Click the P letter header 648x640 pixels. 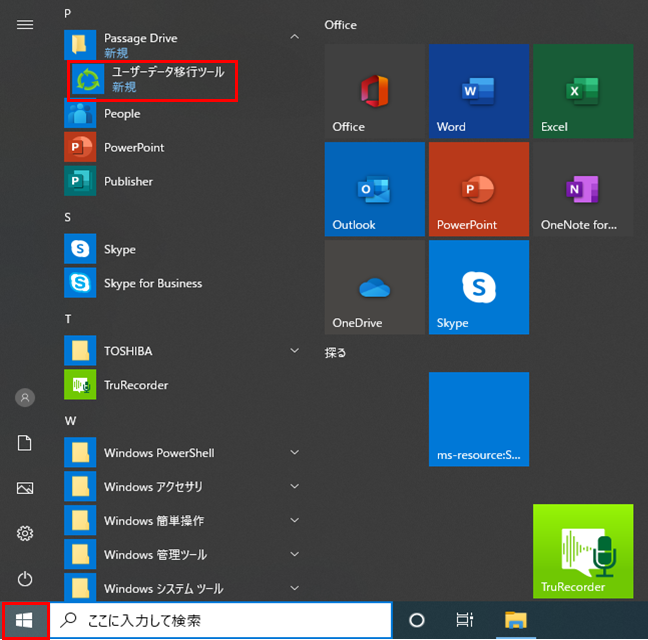pyautogui.click(x=68, y=13)
